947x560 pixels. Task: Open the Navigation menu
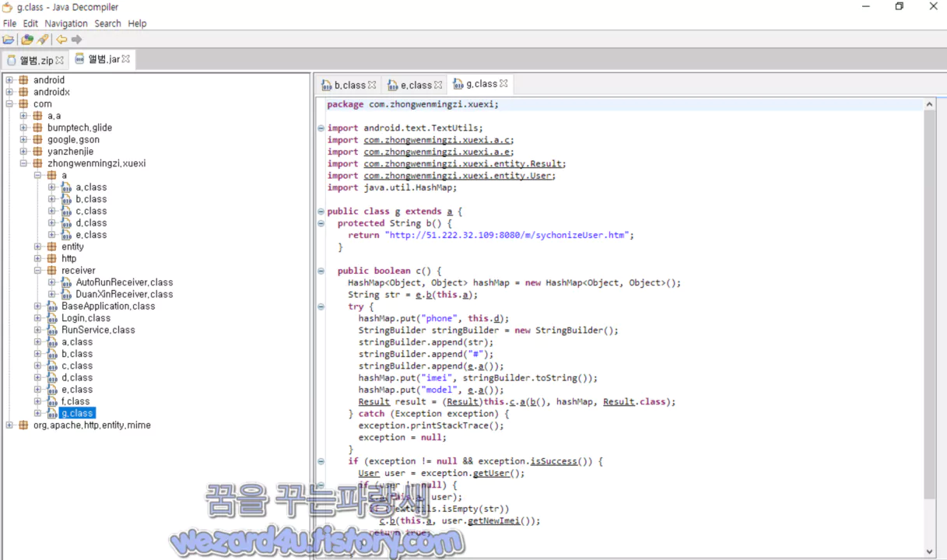pos(66,23)
